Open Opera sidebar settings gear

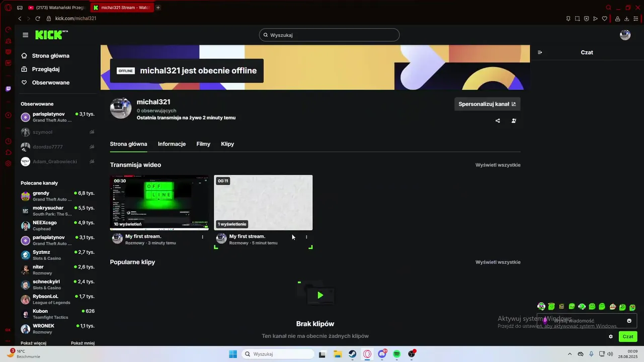[x=8, y=163]
